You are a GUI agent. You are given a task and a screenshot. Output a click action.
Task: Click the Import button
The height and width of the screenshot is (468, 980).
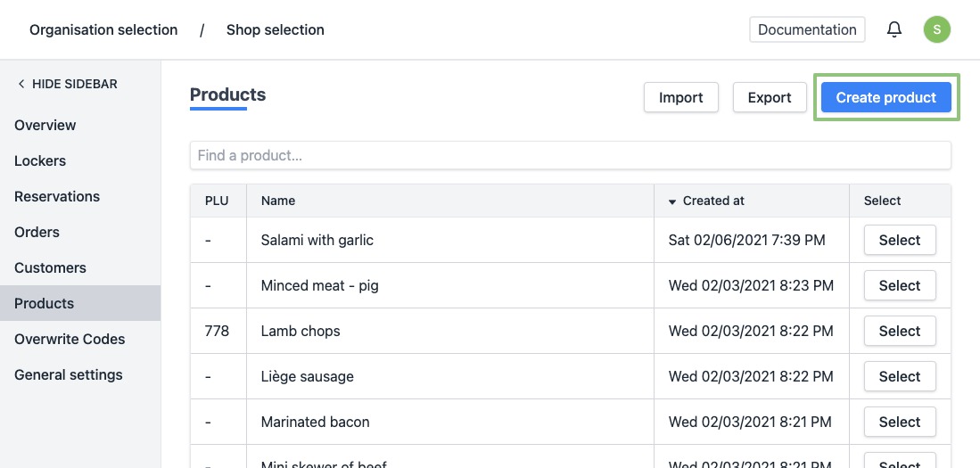[x=681, y=97]
